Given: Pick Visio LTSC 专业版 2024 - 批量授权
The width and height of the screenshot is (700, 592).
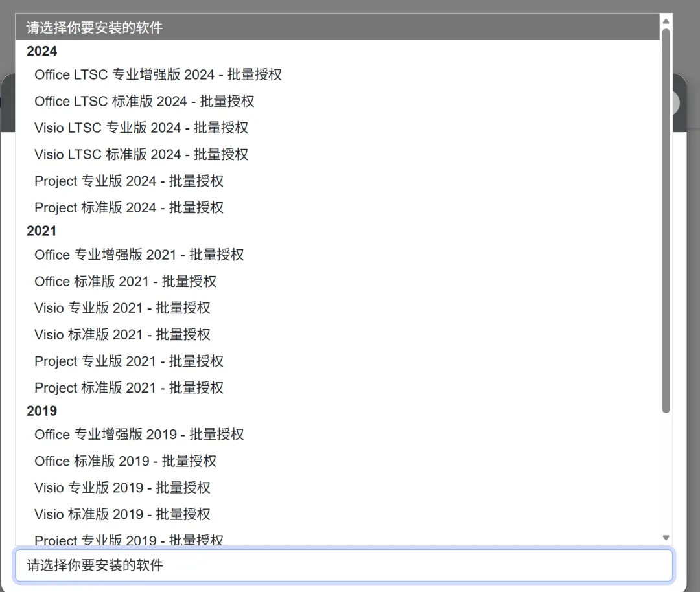Looking at the screenshot, I should pos(338,128).
